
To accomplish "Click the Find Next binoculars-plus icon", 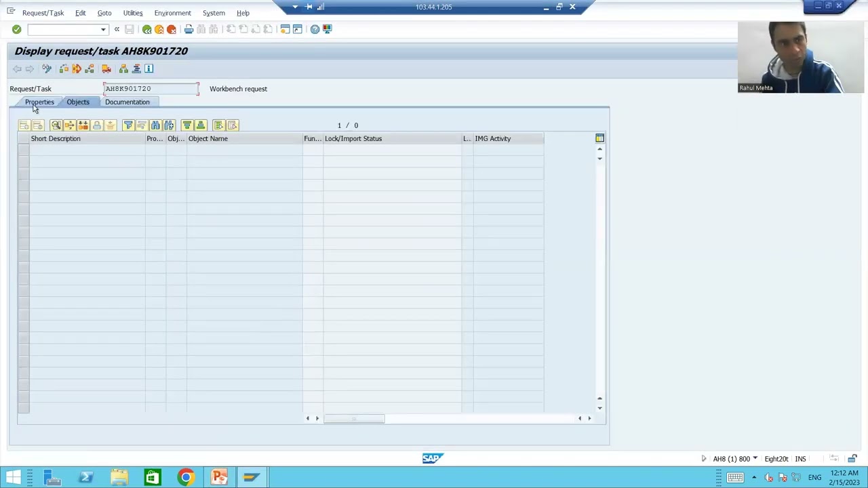I will (x=169, y=125).
